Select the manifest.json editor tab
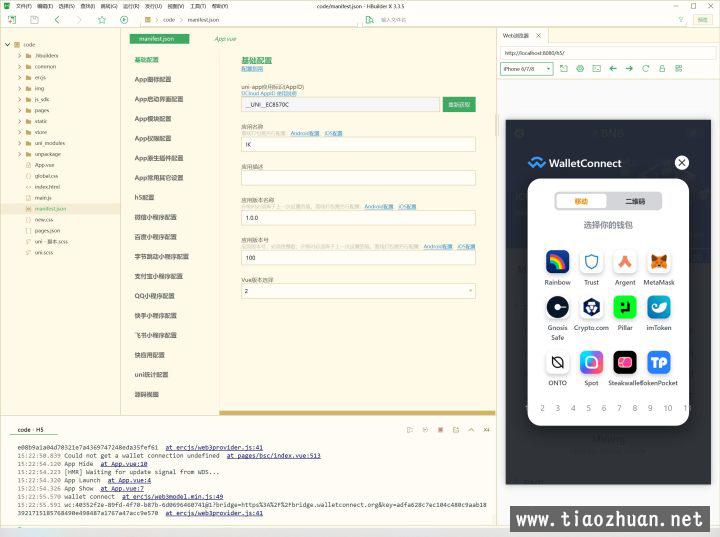 pyautogui.click(x=159, y=39)
